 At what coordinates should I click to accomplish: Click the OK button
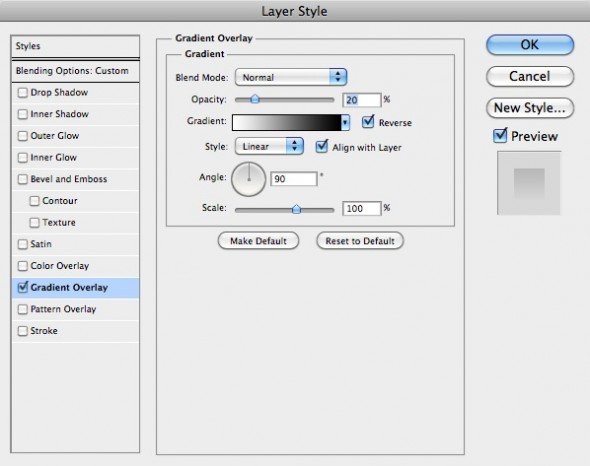pyautogui.click(x=530, y=45)
